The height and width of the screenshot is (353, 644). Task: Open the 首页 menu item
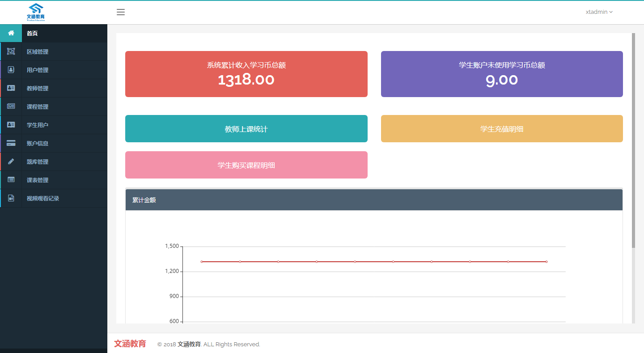coord(54,33)
